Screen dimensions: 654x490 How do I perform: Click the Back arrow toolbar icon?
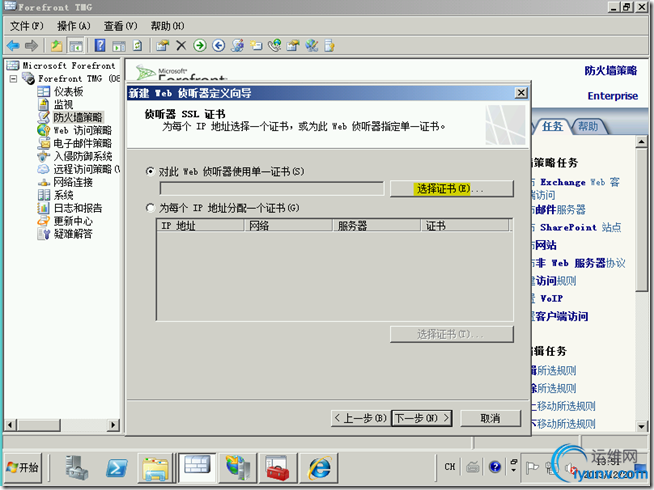click(x=13, y=45)
